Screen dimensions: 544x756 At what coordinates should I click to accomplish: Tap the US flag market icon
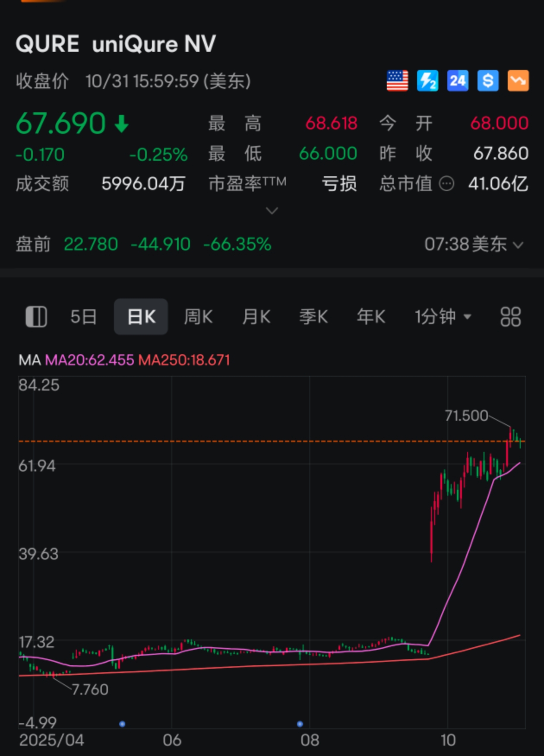coord(397,81)
